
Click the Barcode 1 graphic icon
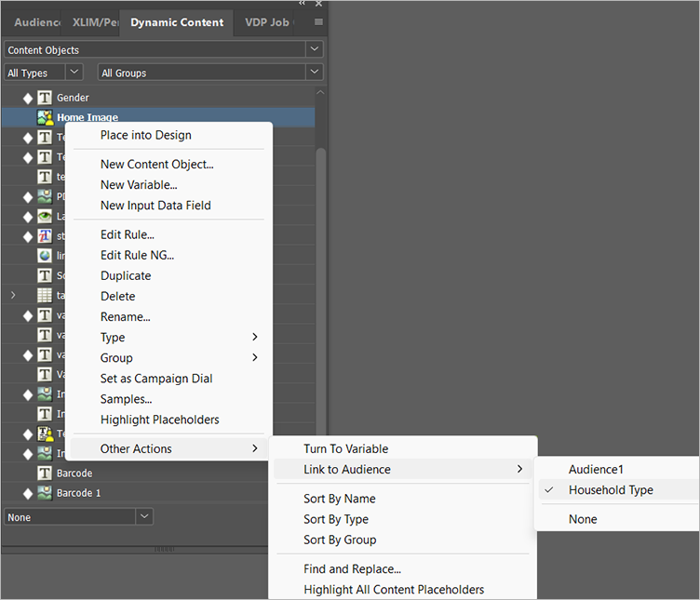pyautogui.click(x=44, y=492)
